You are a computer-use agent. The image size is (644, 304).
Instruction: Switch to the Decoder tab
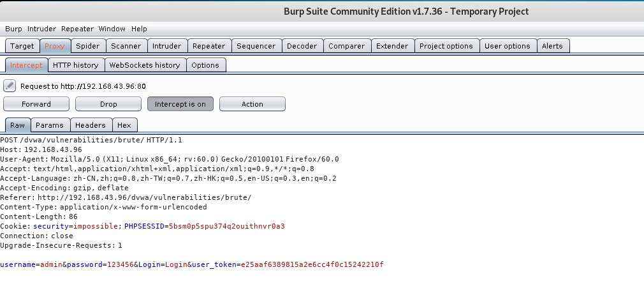click(x=302, y=46)
